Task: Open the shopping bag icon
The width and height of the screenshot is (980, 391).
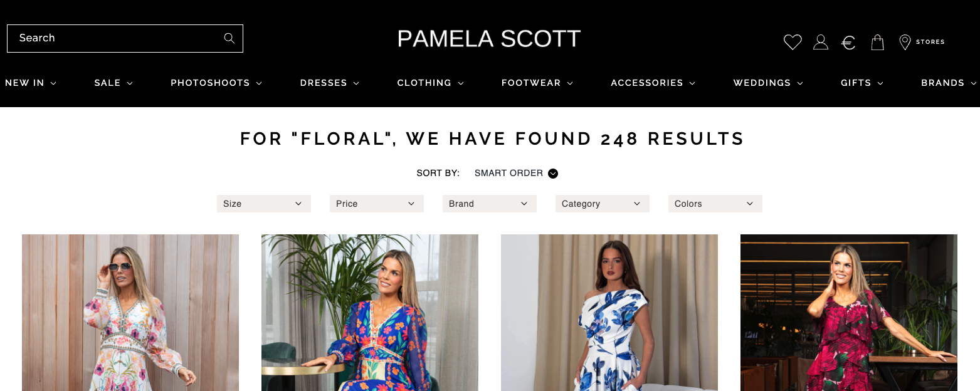Action: 878,42
